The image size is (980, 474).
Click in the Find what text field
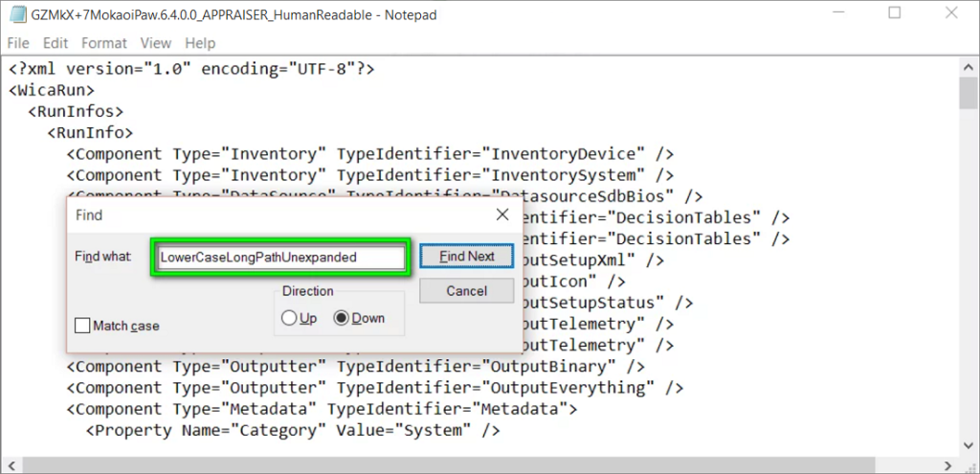(281, 258)
